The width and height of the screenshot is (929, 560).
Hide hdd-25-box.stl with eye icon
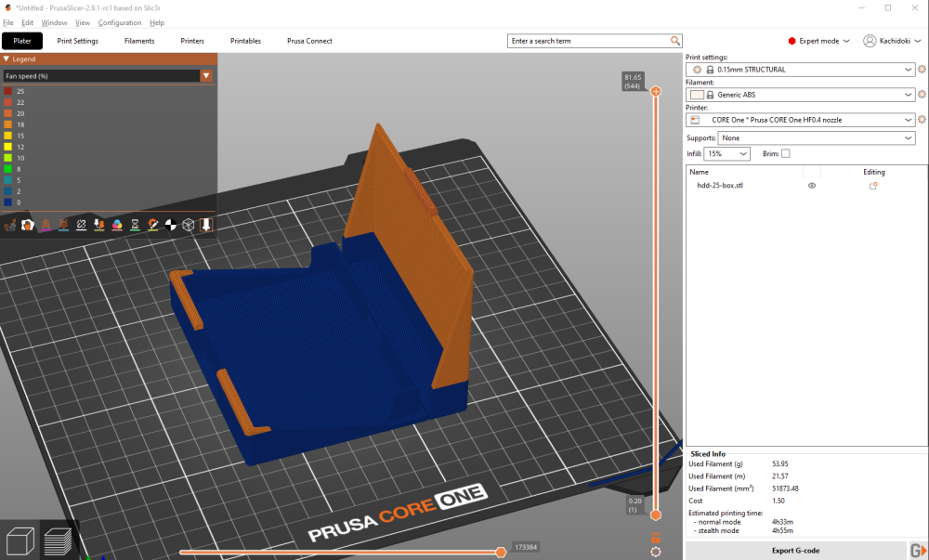click(811, 186)
